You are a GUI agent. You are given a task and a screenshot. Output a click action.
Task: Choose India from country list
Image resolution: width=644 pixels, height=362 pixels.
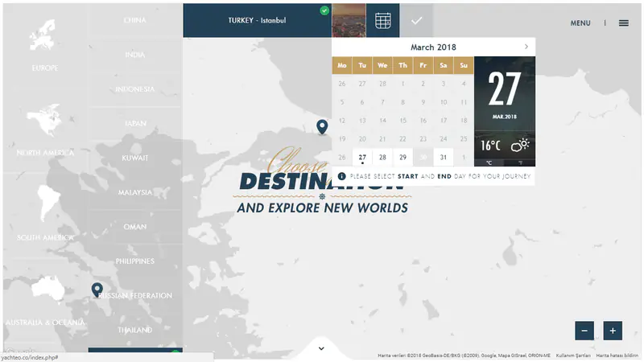pos(134,55)
